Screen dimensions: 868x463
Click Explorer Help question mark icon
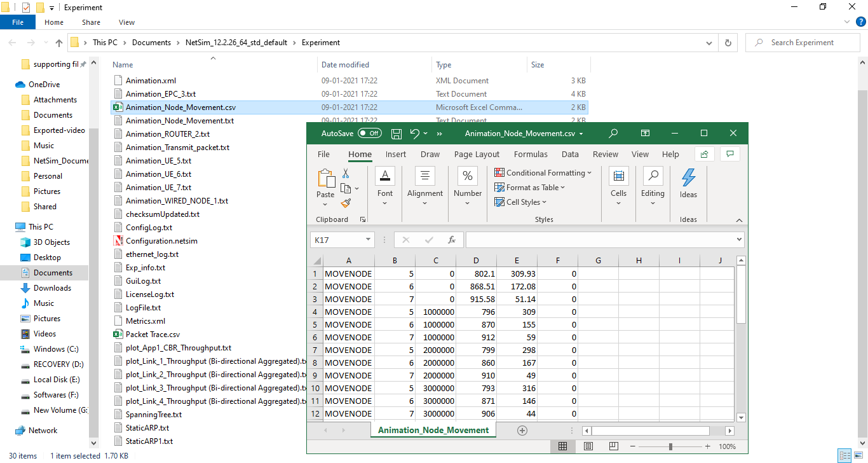[x=860, y=22]
